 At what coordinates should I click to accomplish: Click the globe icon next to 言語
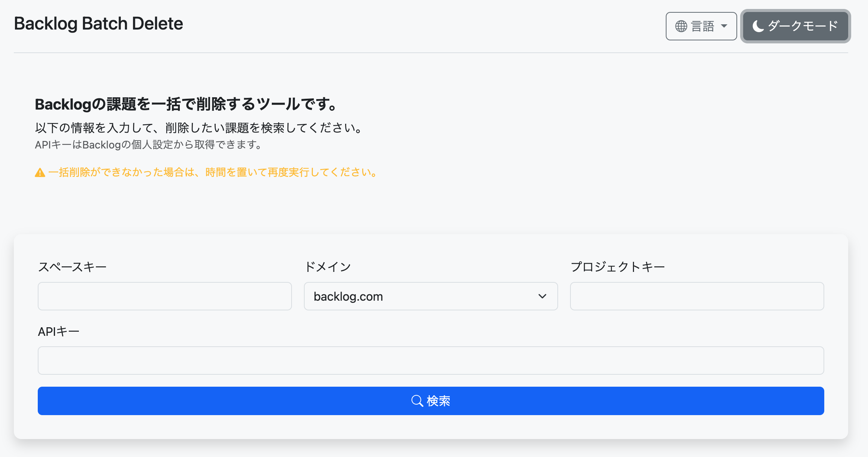[681, 26]
